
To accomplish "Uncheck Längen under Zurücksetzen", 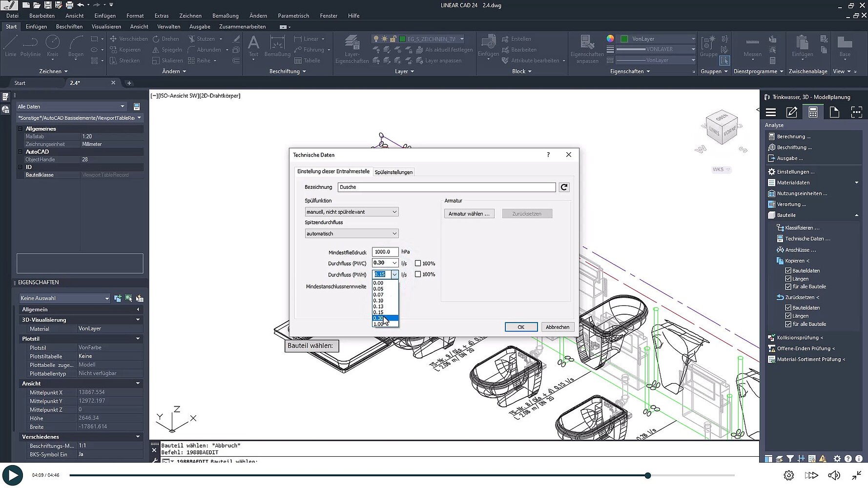I will (788, 316).
